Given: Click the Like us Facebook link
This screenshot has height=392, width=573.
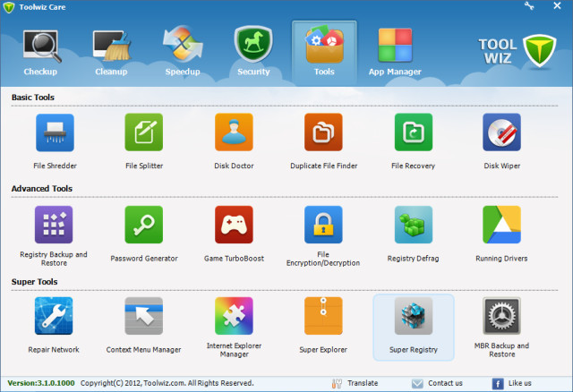Looking at the screenshot, I should click(512, 383).
